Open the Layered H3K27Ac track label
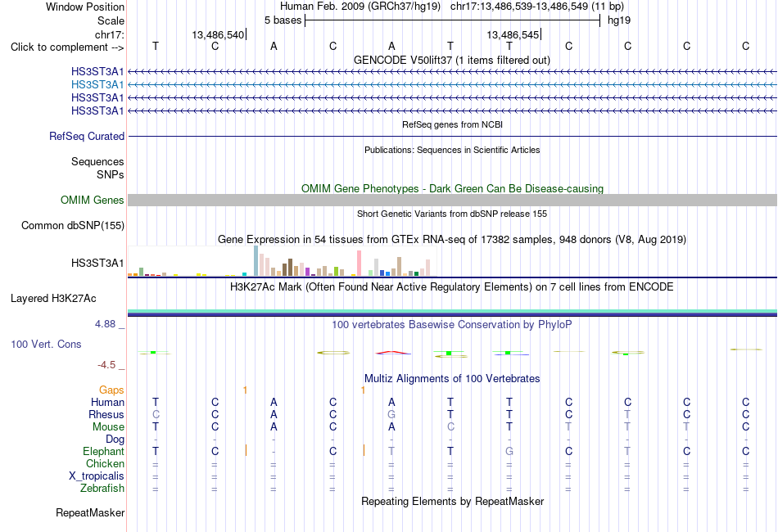The width and height of the screenshot is (778, 532). 53,299
